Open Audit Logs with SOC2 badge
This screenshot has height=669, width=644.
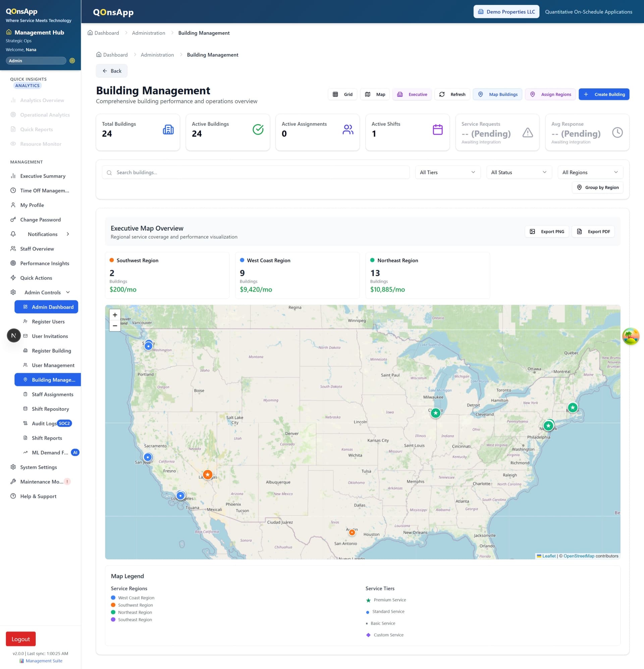coord(45,423)
